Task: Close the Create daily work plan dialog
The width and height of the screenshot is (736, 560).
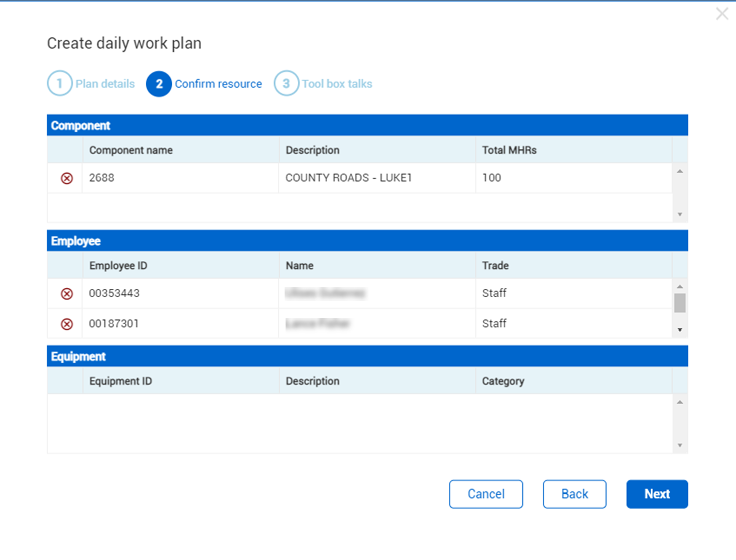Action: point(722,14)
